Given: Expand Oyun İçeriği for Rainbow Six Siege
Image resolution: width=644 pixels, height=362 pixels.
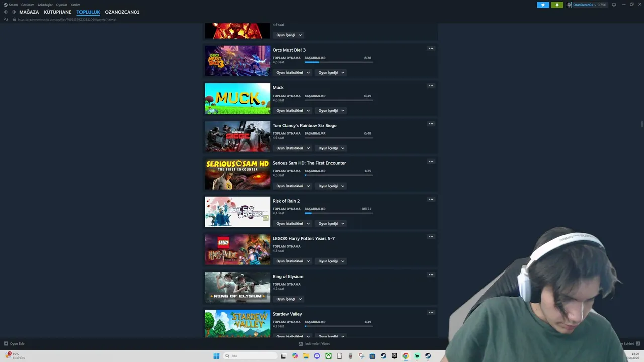Looking at the screenshot, I should (x=332, y=148).
